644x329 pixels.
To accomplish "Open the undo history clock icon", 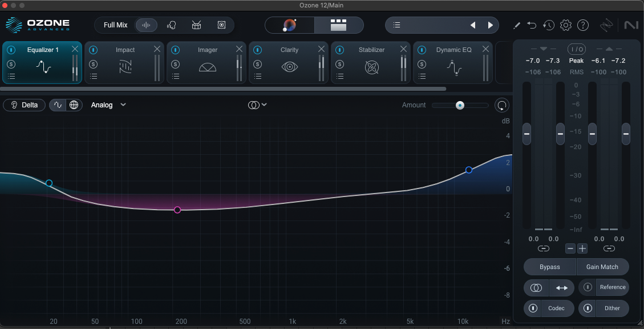I will 549,25.
